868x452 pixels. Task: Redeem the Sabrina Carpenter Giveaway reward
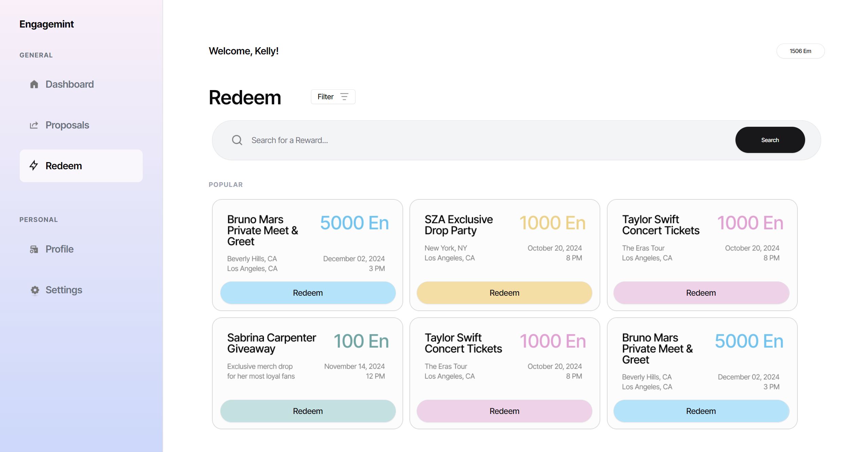pyautogui.click(x=307, y=411)
